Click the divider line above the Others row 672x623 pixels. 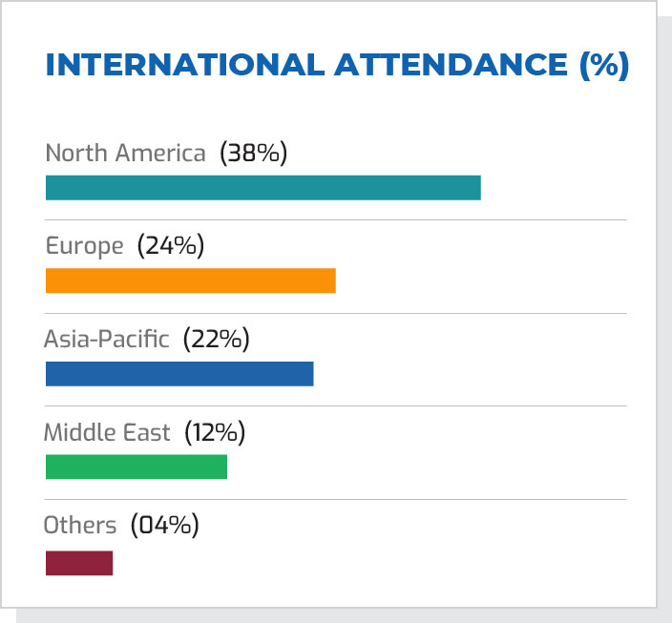tap(336, 499)
